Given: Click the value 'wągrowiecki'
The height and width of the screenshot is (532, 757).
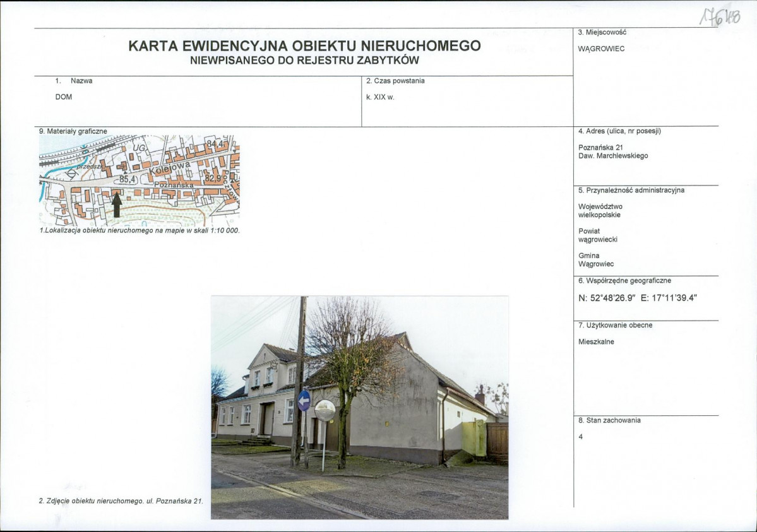Looking at the screenshot, I should [598, 239].
